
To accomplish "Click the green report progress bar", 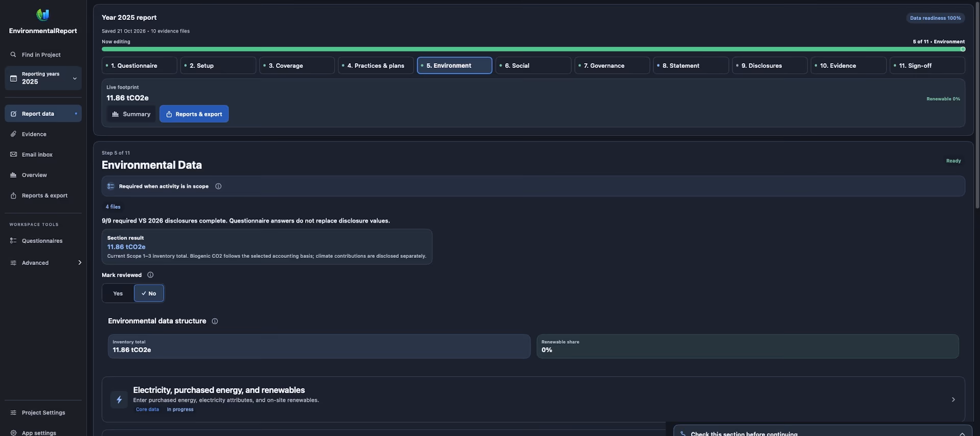I will [533, 50].
